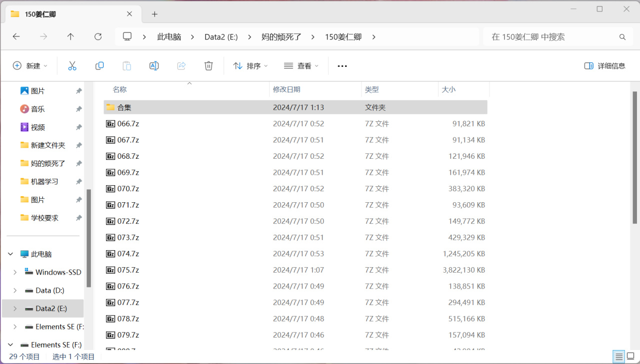640x364 pixels.
Task: Select file 074.7z
Action: (295, 254)
